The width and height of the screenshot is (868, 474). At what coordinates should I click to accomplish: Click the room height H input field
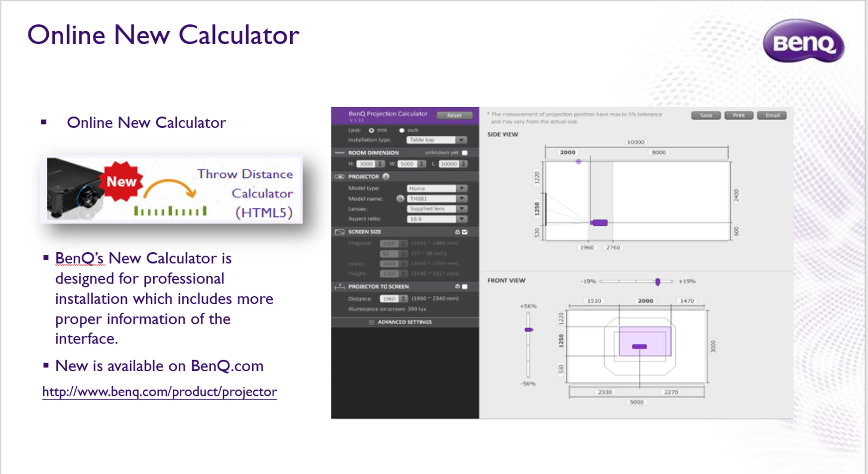366,164
